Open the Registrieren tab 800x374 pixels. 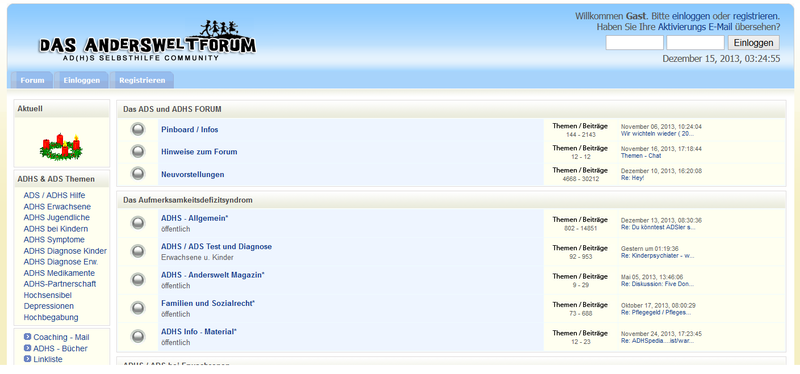(x=142, y=81)
